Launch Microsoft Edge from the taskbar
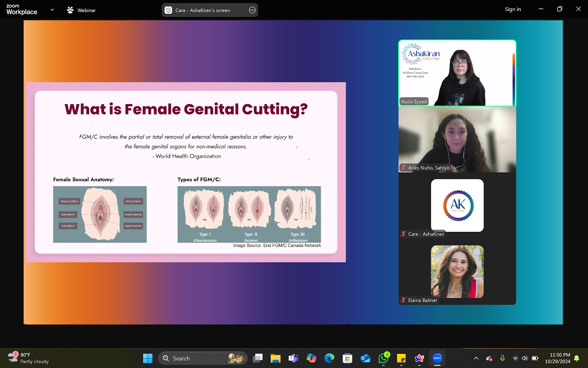This screenshot has width=588, height=368. (x=329, y=358)
